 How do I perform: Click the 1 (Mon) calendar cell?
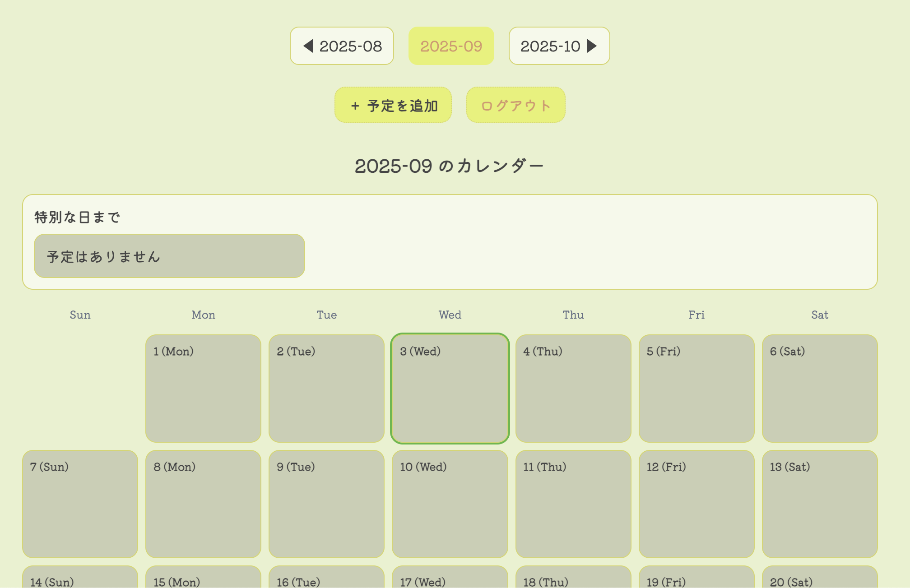point(203,388)
